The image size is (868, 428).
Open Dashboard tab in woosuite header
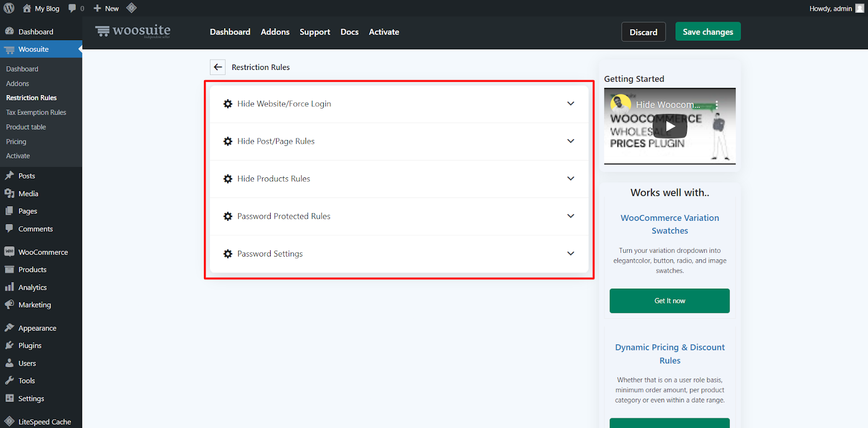tap(230, 32)
